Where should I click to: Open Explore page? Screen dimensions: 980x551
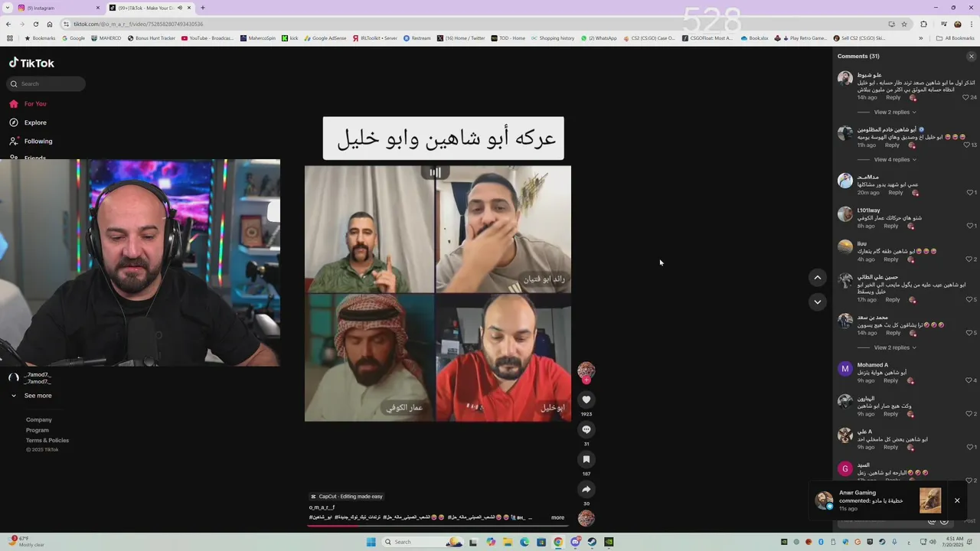point(35,122)
